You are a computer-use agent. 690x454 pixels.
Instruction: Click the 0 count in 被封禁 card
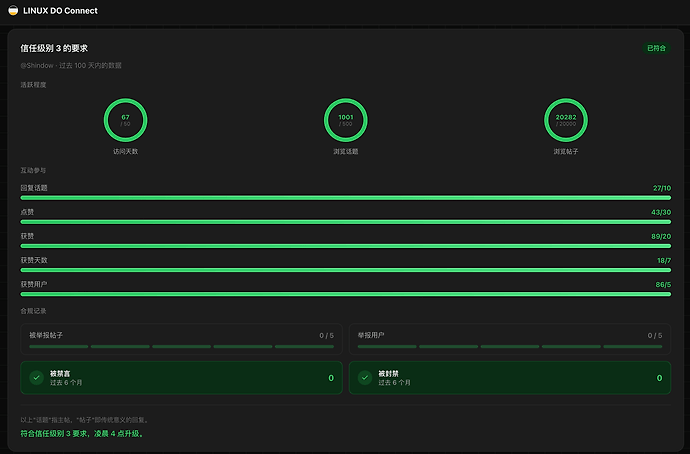(659, 378)
